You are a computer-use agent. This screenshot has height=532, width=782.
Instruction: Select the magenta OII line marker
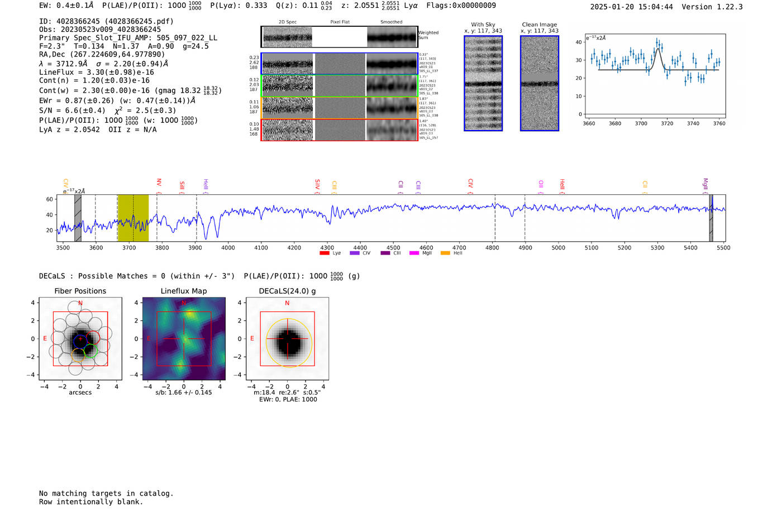coord(541,184)
